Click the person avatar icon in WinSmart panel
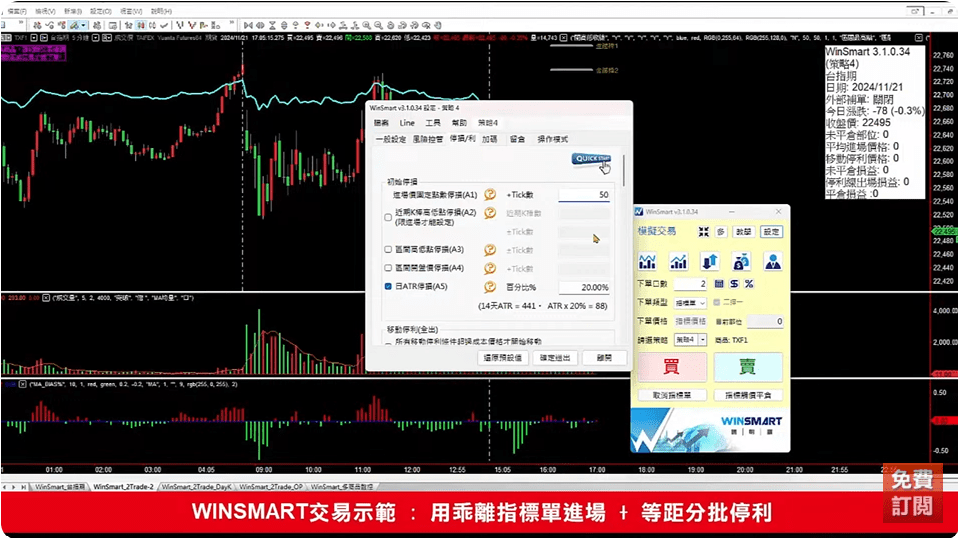 (773, 262)
